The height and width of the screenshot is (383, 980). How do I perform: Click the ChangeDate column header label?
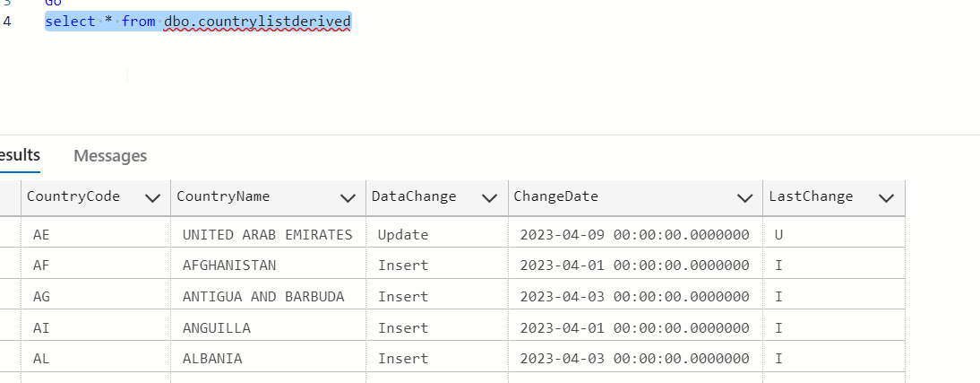point(555,196)
